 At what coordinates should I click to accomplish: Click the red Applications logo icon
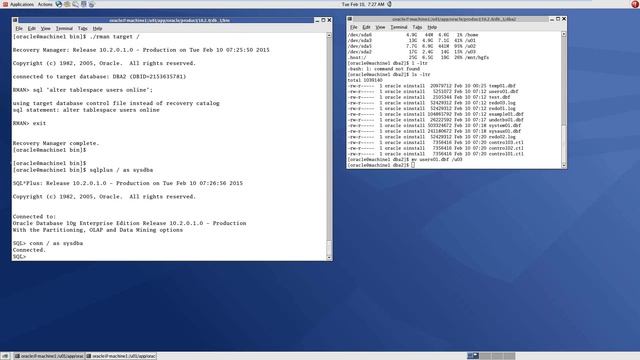point(5,4)
